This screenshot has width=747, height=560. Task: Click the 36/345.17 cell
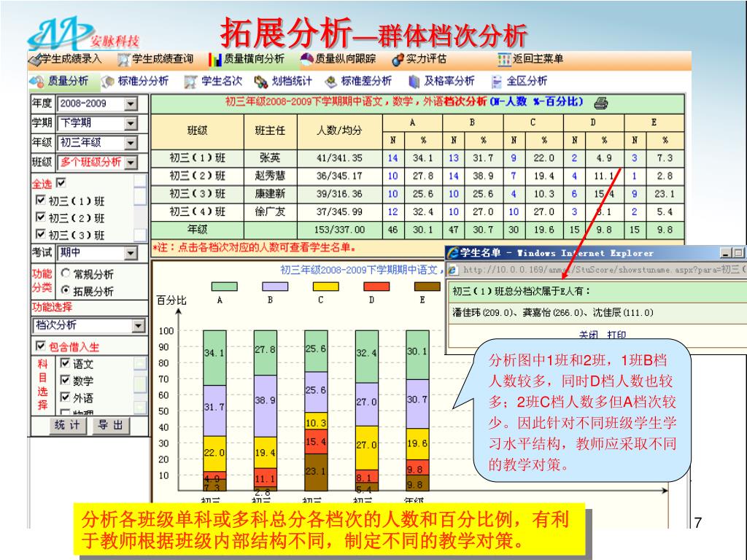point(340,176)
